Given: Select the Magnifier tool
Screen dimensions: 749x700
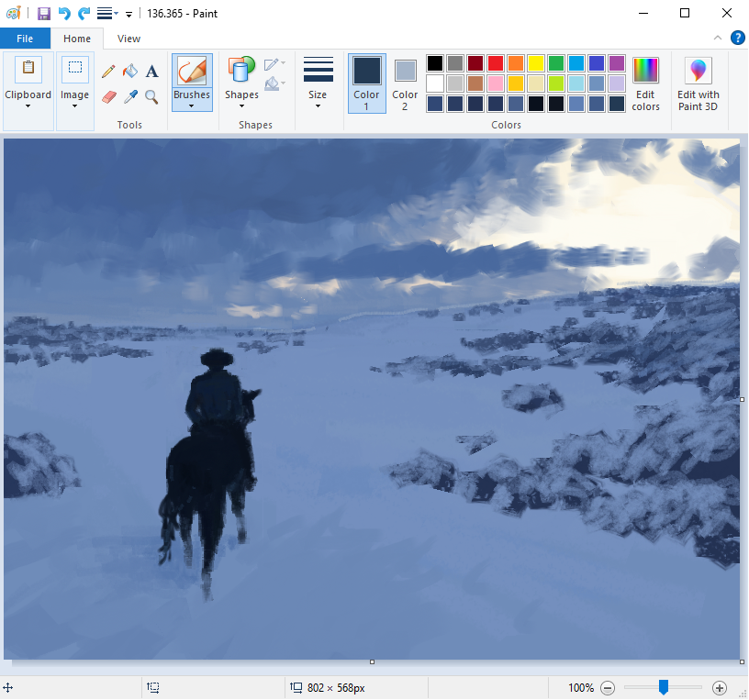Looking at the screenshot, I should tap(151, 97).
